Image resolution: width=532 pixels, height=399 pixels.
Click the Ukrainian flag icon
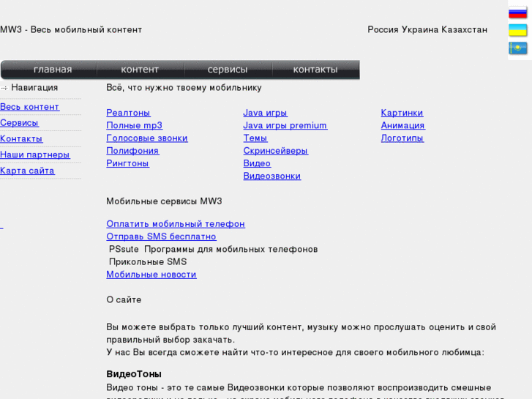click(x=518, y=30)
